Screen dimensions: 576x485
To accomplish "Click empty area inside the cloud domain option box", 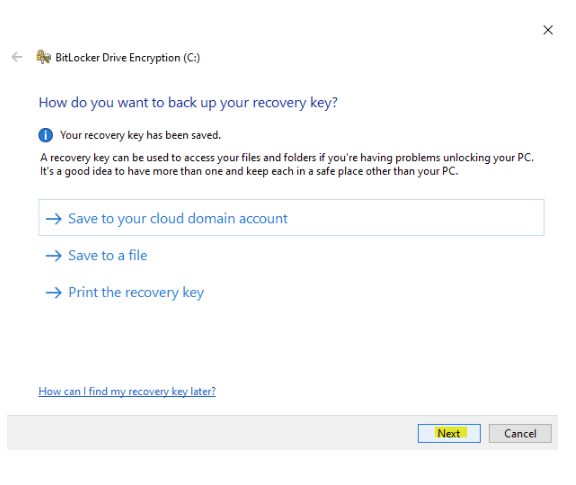I will (415, 218).
